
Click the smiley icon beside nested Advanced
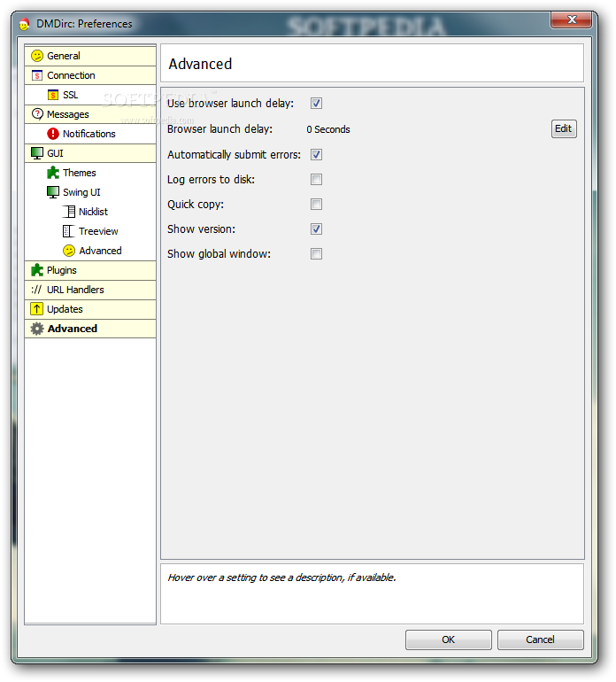point(69,251)
